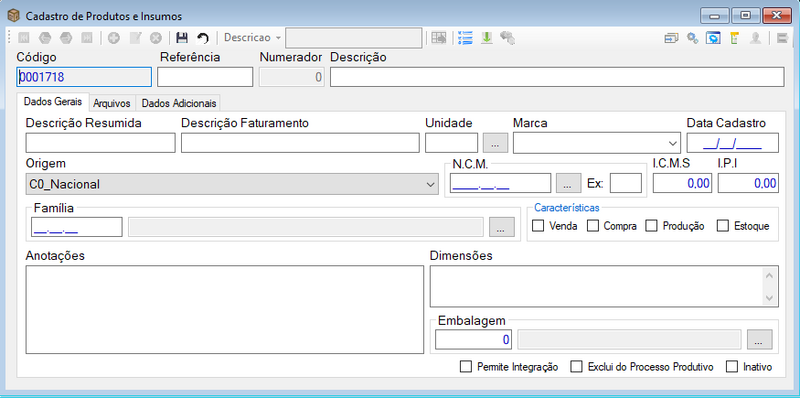
Task: Click the delete record X icon
Action: click(156, 38)
